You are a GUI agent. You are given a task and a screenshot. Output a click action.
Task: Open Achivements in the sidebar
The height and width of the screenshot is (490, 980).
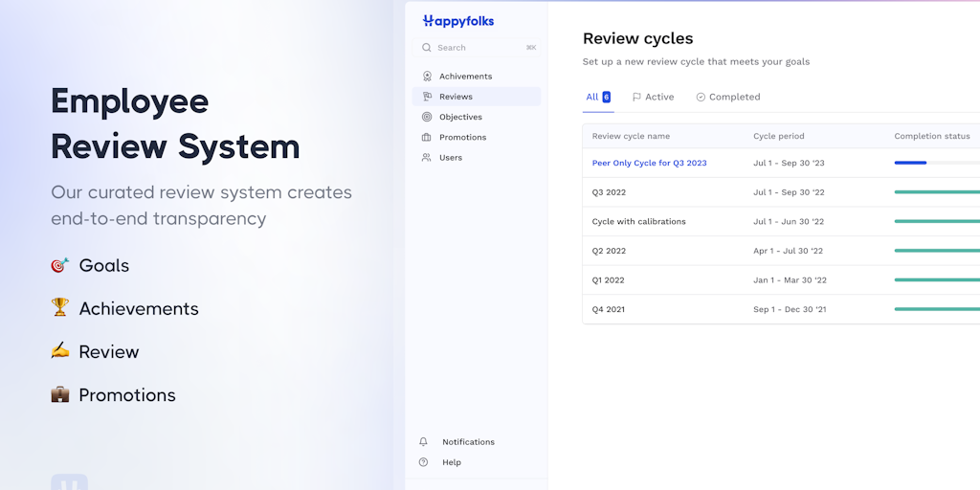tap(477, 77)
